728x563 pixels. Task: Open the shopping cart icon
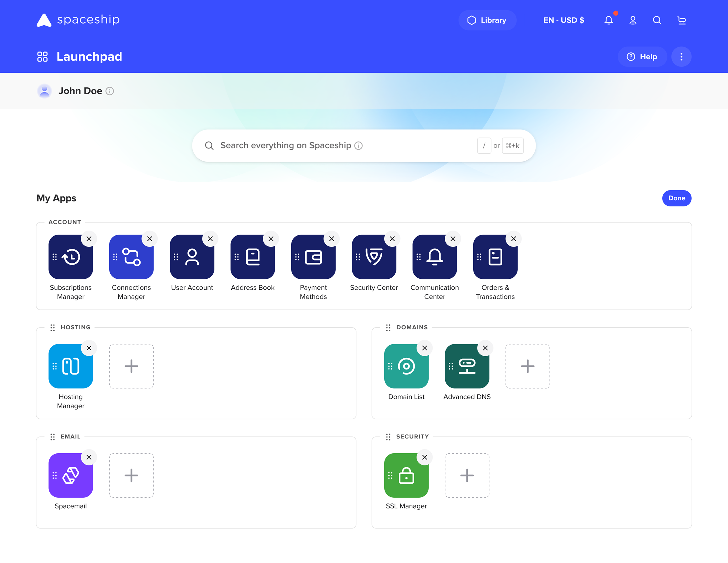pyautogui.click(x=681, y=20)
